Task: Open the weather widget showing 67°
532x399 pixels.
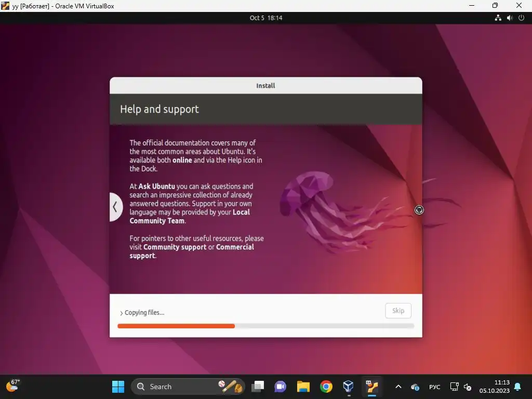Action: click(13, 385)
